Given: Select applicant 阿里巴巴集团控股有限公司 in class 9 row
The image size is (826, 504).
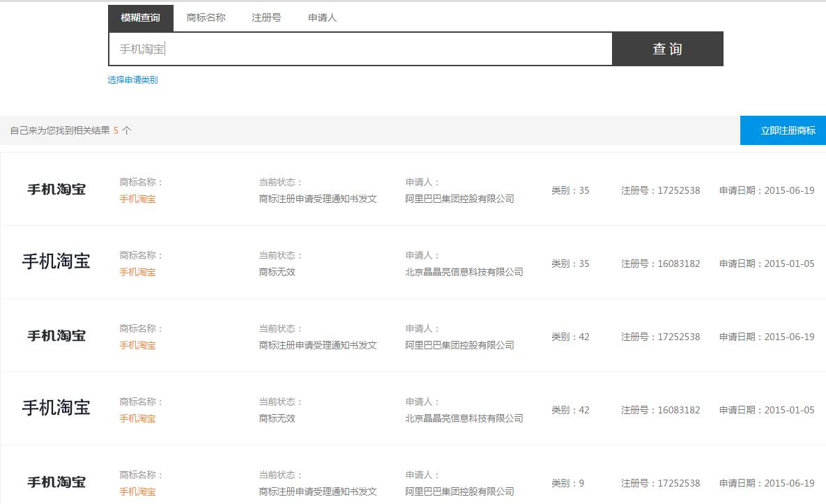Looking at the screenshot, I should pos(460,492).
